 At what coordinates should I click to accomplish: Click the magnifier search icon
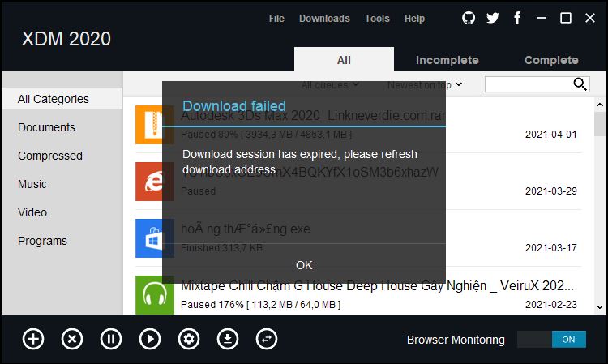(580, 84)
